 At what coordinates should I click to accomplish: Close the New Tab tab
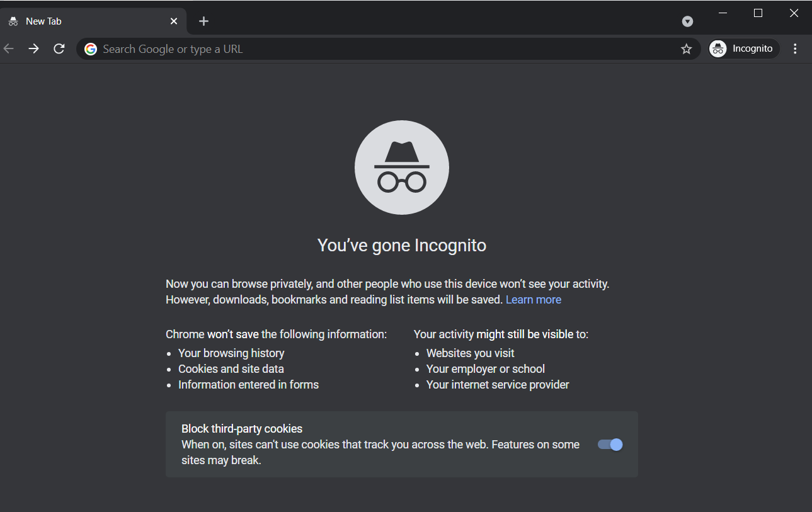(173, 21)
